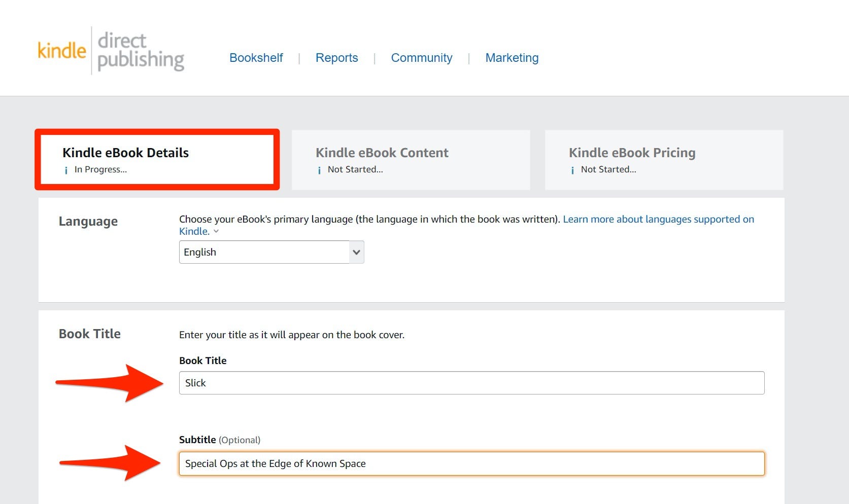
Task: Switch to the Kindle eBook Content tab
Action: pos(411,160)
